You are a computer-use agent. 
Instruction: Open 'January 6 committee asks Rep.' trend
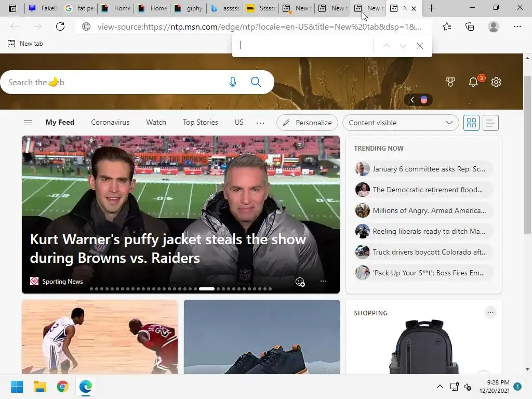pyautogui.click(x=423, y=169)
